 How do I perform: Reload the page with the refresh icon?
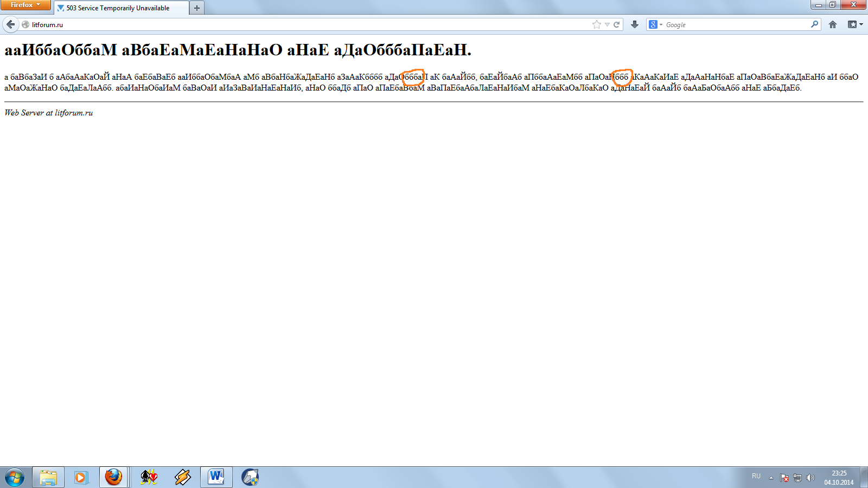tap(617, 24)
